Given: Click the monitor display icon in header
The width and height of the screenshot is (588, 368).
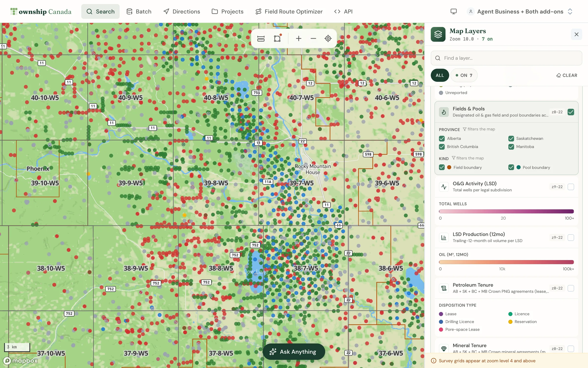Looking at the screenshot, I should (453, 12).
